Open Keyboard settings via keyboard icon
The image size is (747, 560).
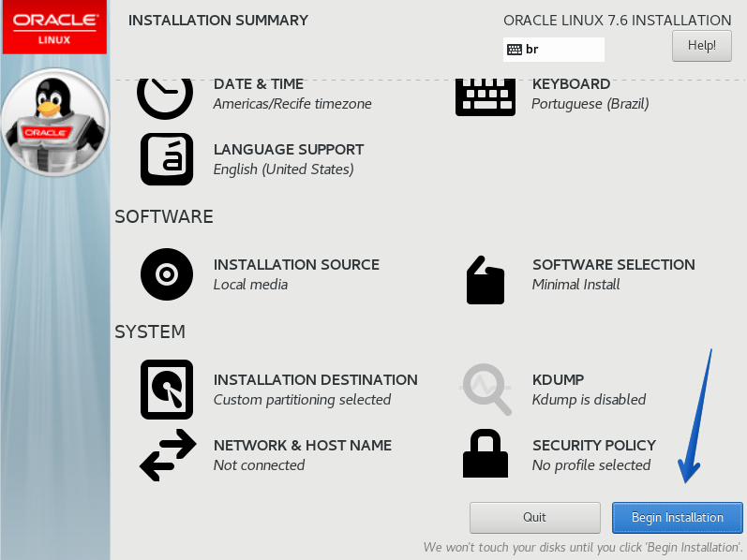click(x=486, y=96)
